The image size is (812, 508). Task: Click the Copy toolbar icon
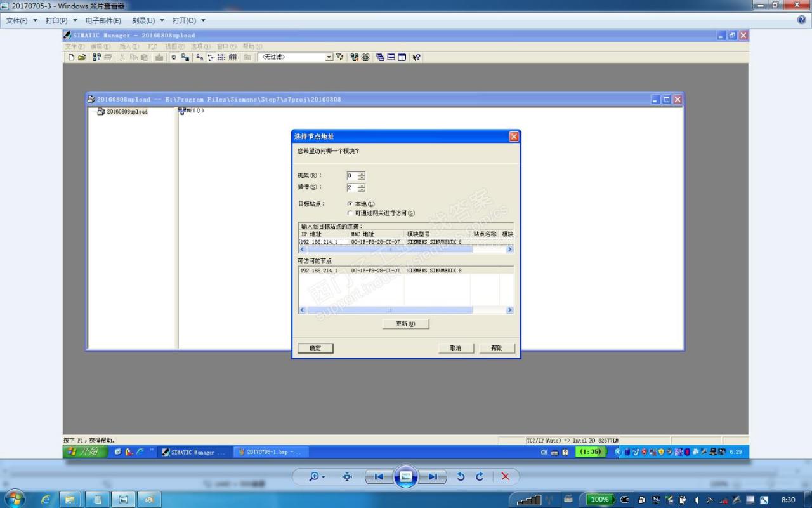(x=133, y=57)
